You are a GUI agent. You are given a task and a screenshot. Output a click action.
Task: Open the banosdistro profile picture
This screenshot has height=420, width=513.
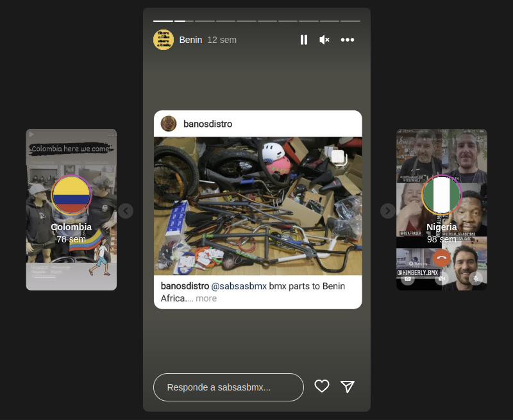(169, 124)
